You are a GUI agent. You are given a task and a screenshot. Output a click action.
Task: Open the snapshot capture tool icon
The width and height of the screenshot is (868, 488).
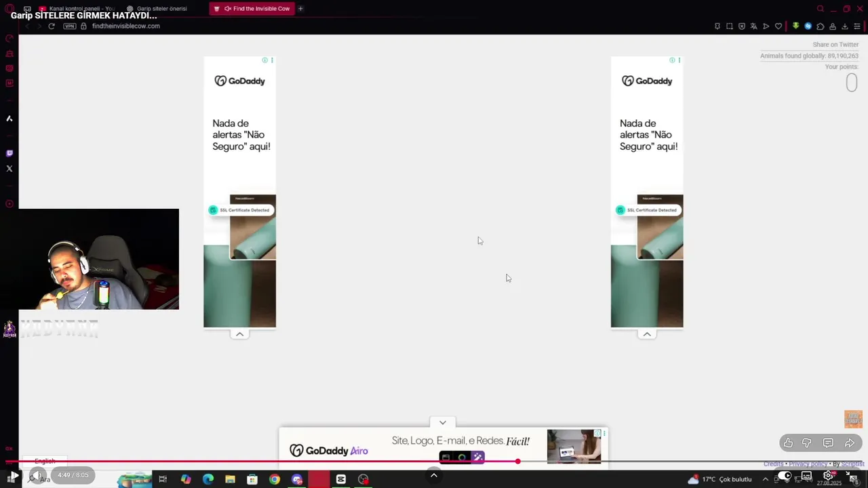pos(730,26)
